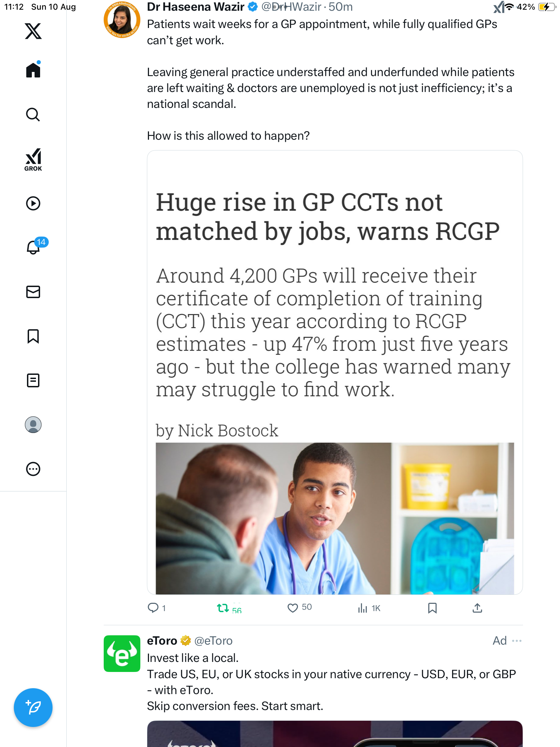The height and width of the screenshot is (747, 560).
Task: Compose a new post
Action: [x=33, y=707]
